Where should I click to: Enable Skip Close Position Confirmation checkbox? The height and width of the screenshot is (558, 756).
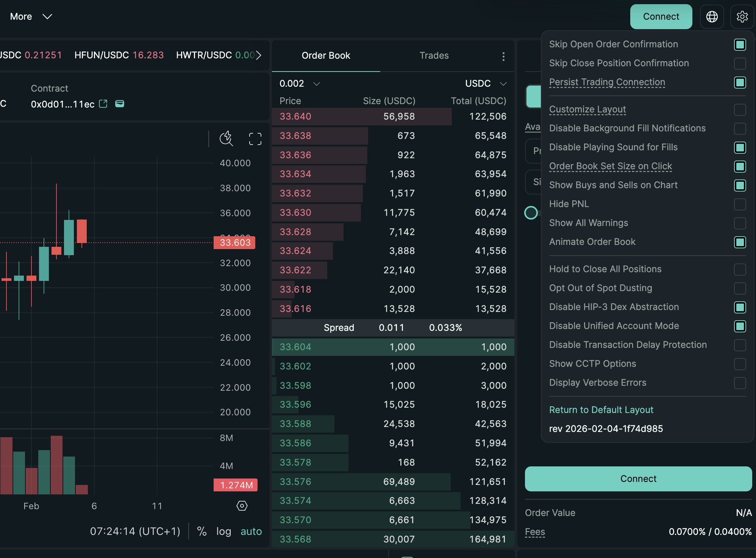click(739, 63)
